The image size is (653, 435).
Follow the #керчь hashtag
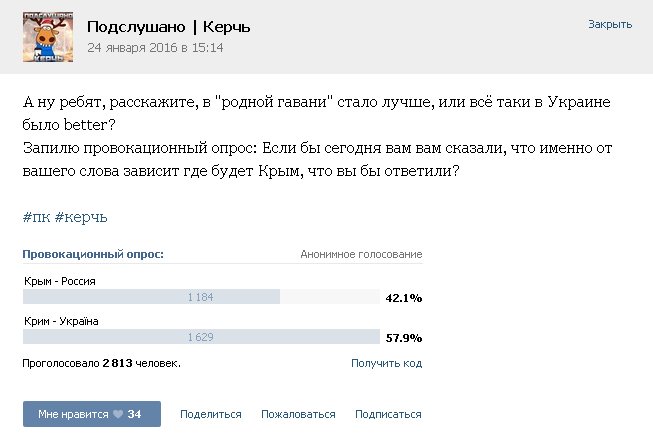[x=81, y=217]
